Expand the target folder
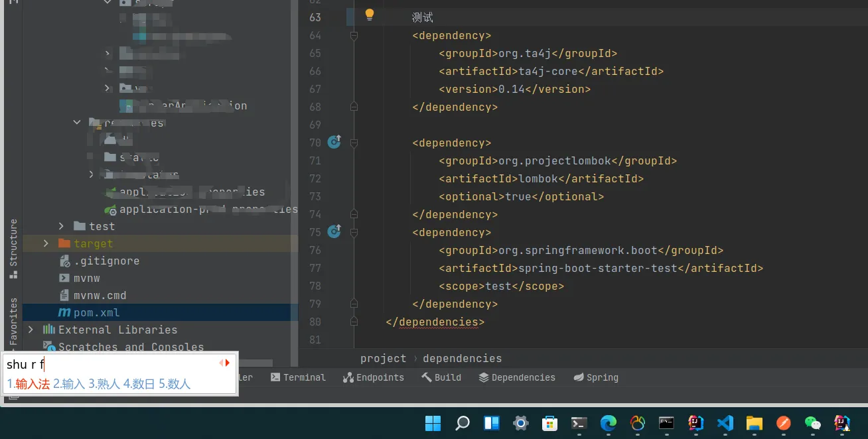Screen dimensions: 868x439 click(46, 243)
